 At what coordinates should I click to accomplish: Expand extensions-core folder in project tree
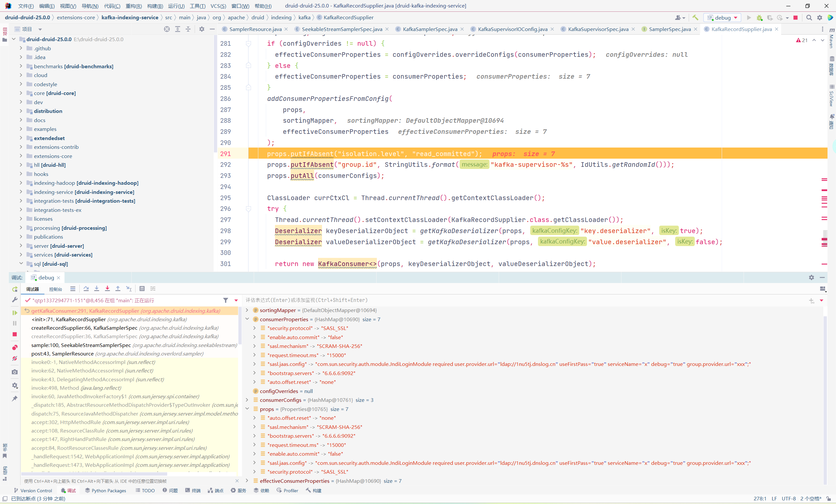[x=21, y=156]
